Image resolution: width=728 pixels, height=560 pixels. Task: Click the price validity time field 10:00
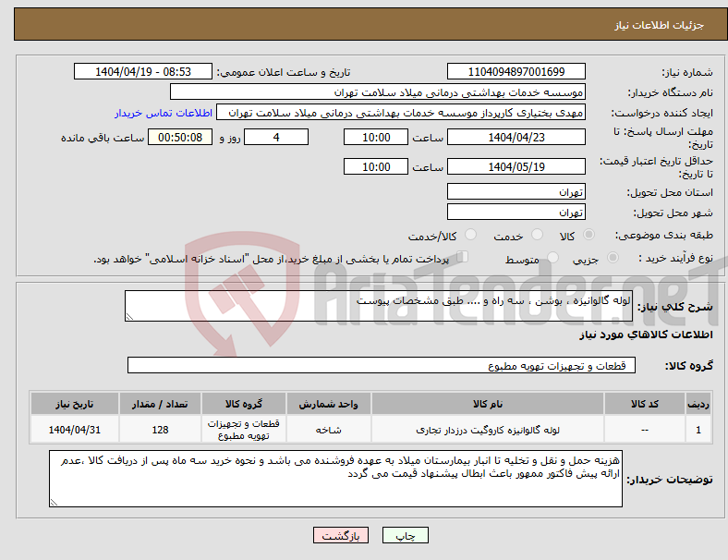[376, 166]
